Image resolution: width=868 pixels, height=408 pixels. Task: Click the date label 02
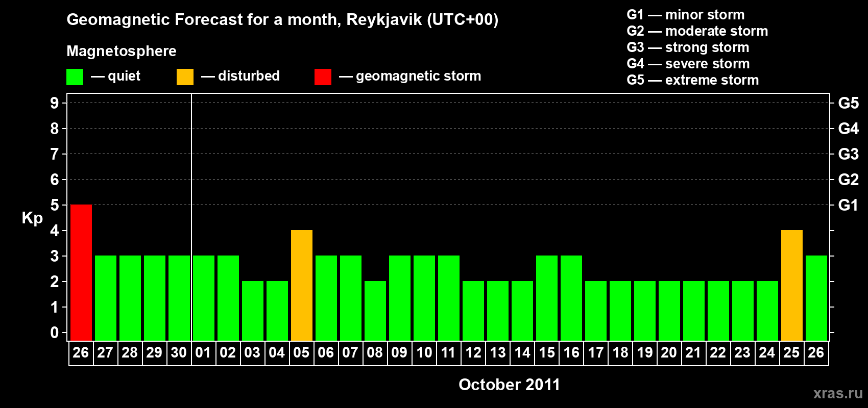coord(228,352)
